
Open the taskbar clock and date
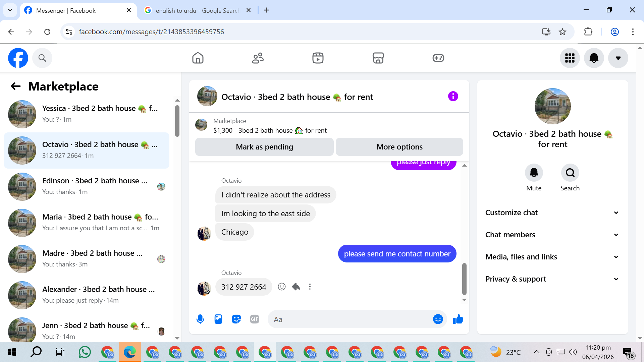598,352
